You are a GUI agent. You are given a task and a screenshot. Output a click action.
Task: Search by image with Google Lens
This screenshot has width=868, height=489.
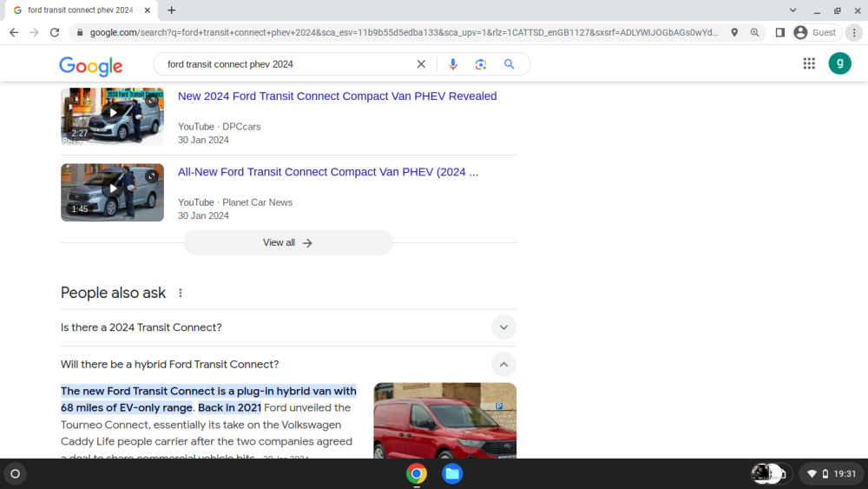tap(481, 64)
